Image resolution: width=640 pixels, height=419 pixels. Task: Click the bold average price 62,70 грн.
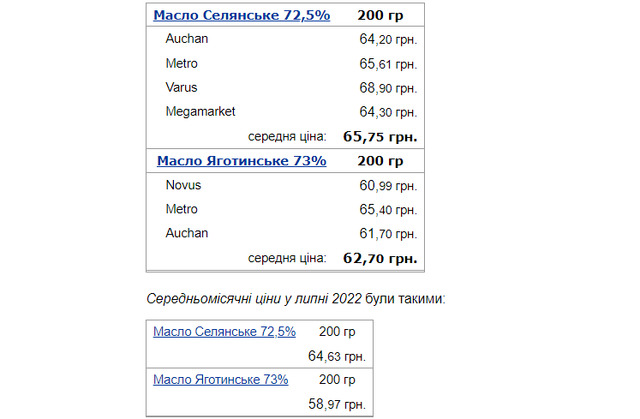coord(381,259)
